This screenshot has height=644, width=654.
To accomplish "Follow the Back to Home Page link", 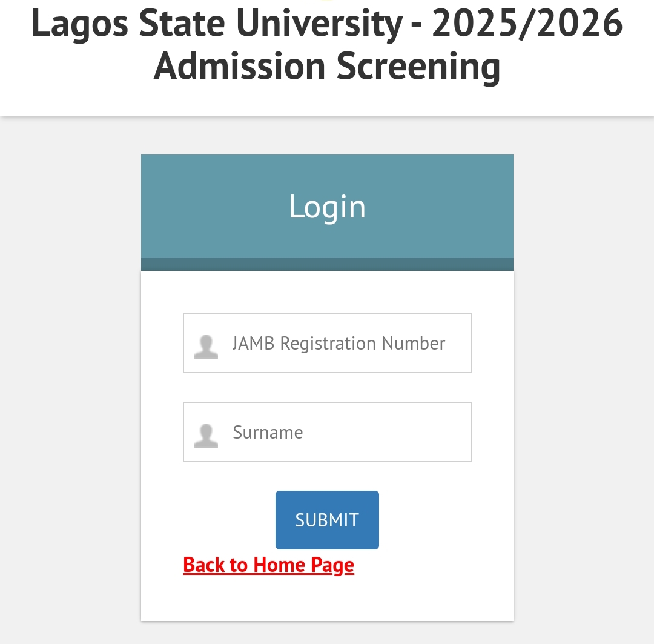I will coord(269,565).
